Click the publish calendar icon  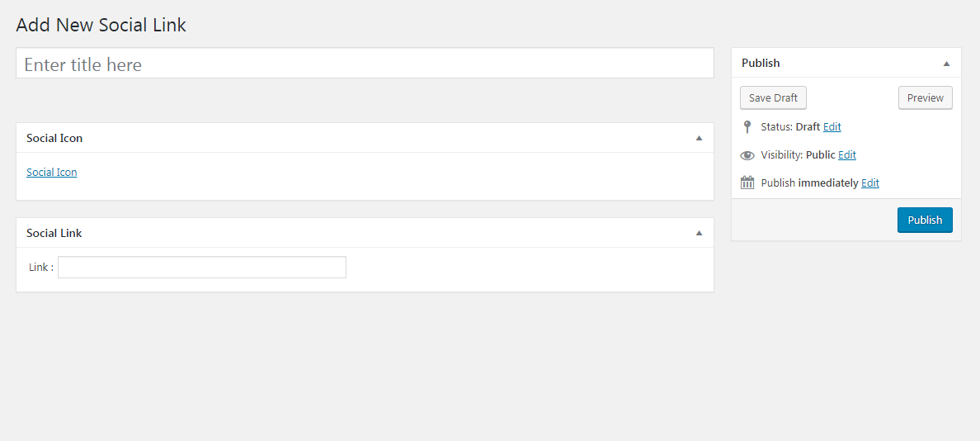(x=747, y=183)
